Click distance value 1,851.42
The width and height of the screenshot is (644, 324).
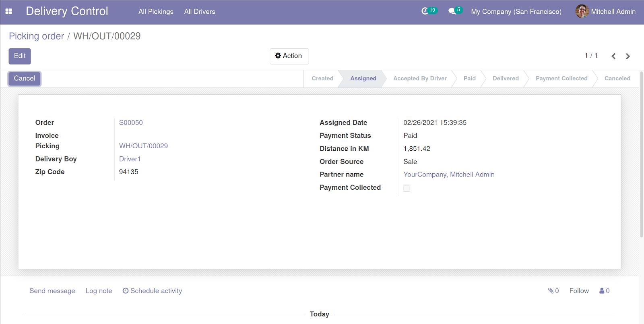pyautogui.click(x=417, y=149)
